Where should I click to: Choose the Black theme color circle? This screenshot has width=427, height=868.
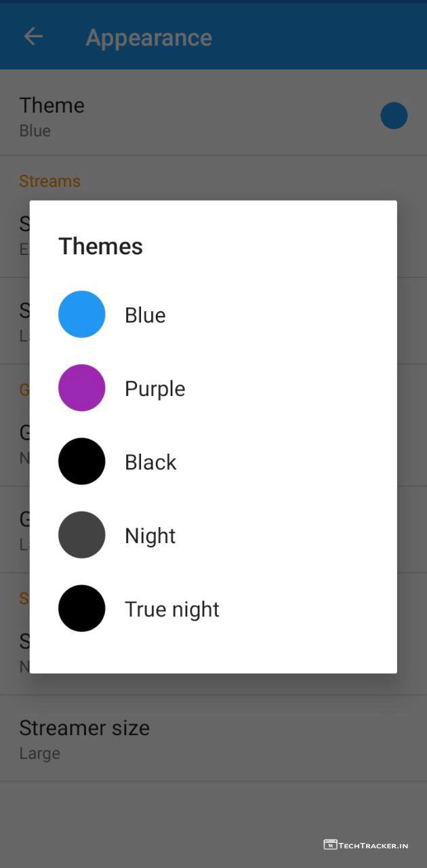pos(82,461)
